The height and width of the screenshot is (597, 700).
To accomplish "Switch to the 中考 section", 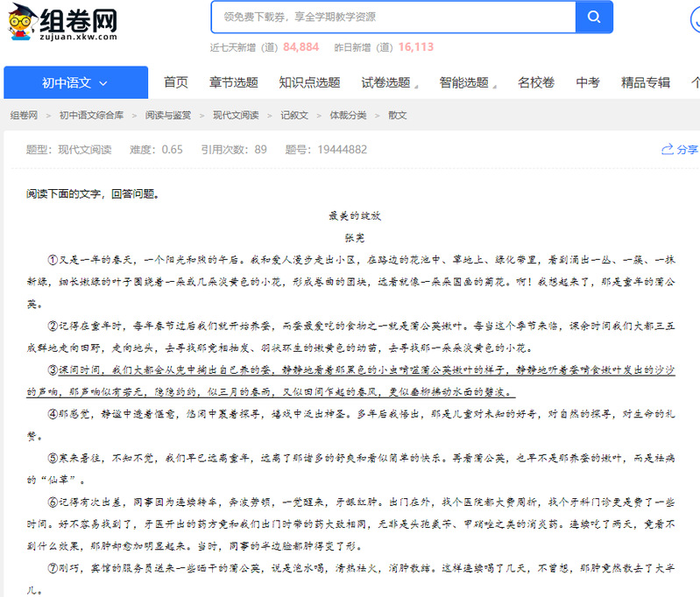I will point(588,83).
